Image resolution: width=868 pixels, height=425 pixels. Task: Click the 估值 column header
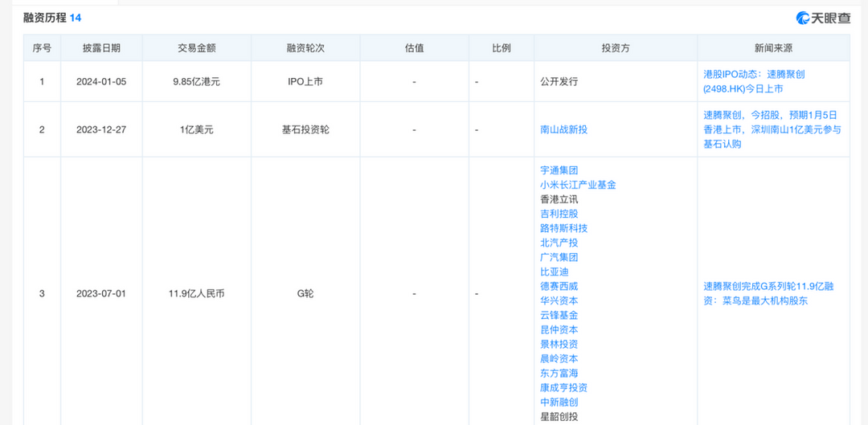[414, 48]
